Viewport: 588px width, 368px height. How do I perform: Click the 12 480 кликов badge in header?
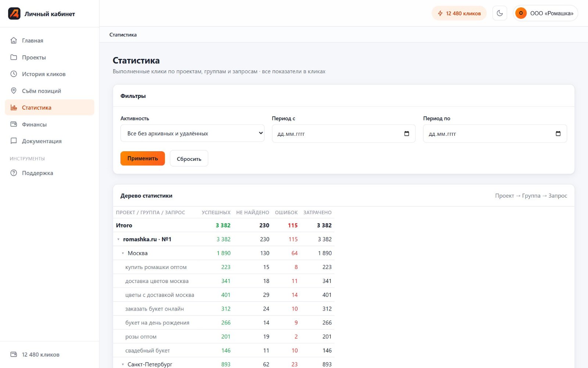(x=459, y=13)
